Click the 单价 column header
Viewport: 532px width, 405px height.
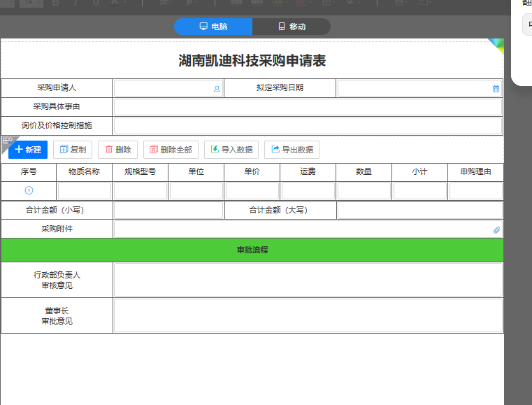coord(252,172)
